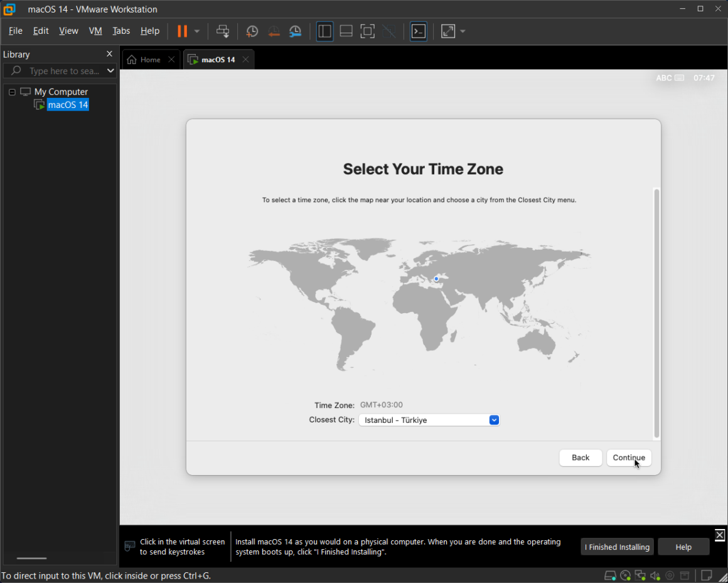Click the Istanbul location dot on map
This screenshot has height=583, width=728.
click(436, 279)
